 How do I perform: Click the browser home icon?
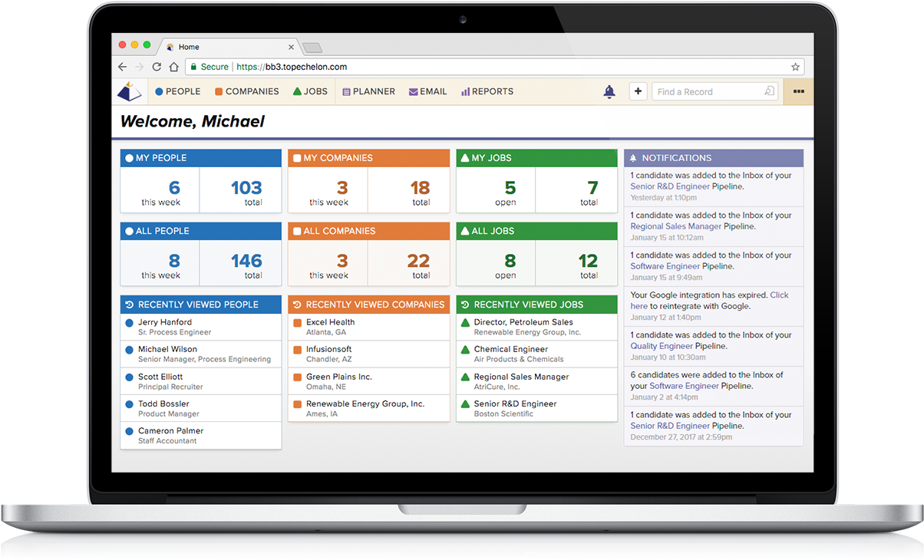[x=173, y=67]
